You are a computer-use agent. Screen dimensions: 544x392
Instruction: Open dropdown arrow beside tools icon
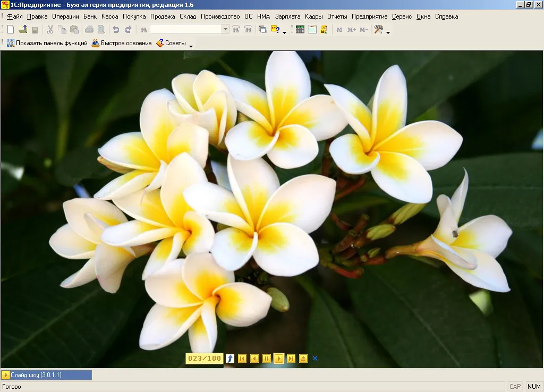point(388,32)
